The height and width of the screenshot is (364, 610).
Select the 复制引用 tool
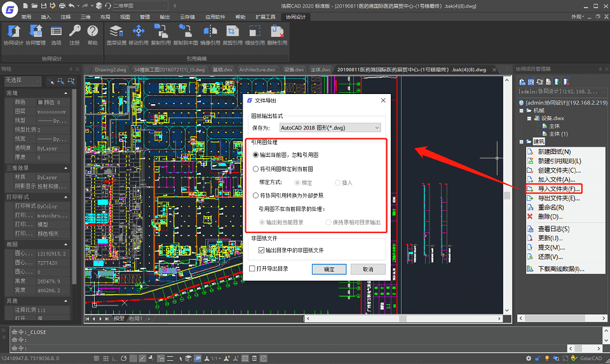tap(161, 34)
